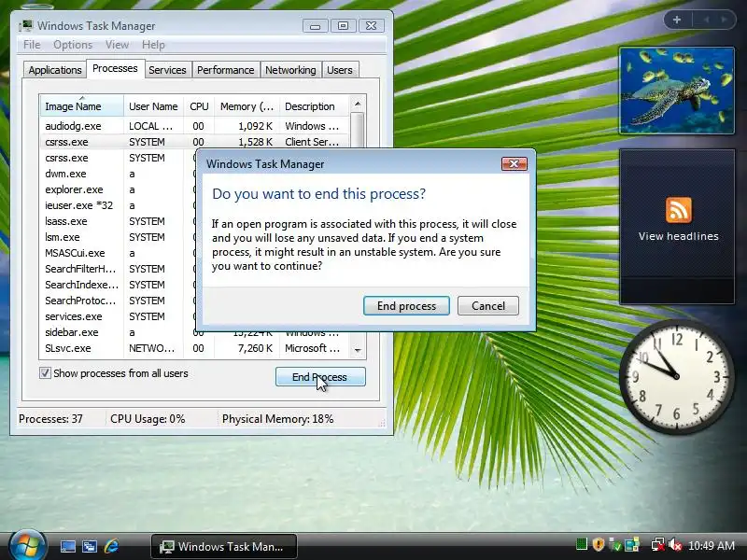Click the sidebar add gadget plus button

click(677, 20)
